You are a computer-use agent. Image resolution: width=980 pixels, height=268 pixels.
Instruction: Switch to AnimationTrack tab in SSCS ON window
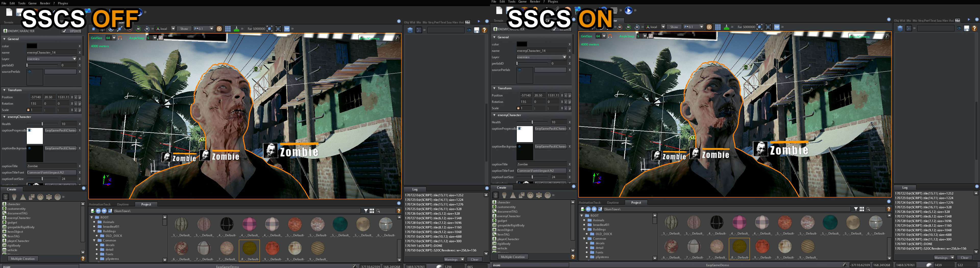pyautogui.click(x=590, y=202)
